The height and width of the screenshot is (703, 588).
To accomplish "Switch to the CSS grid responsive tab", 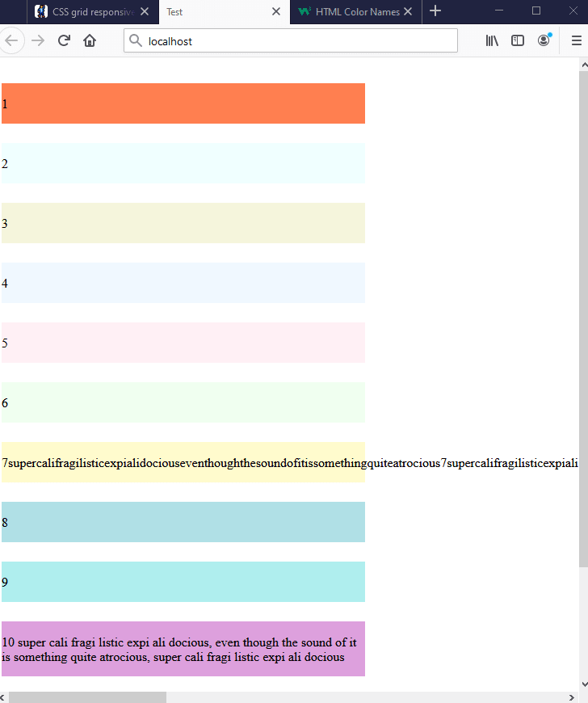I will (x=93, y=11).
